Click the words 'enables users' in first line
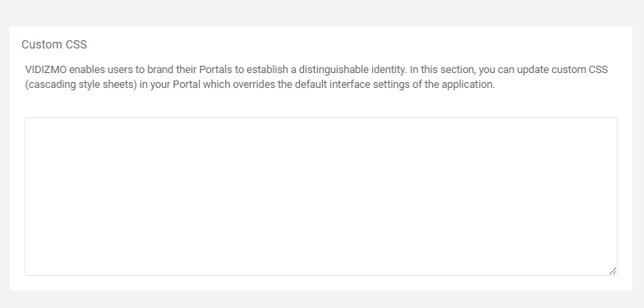The width and height of the screenshot is (644, 308). (x=101, y=69)
